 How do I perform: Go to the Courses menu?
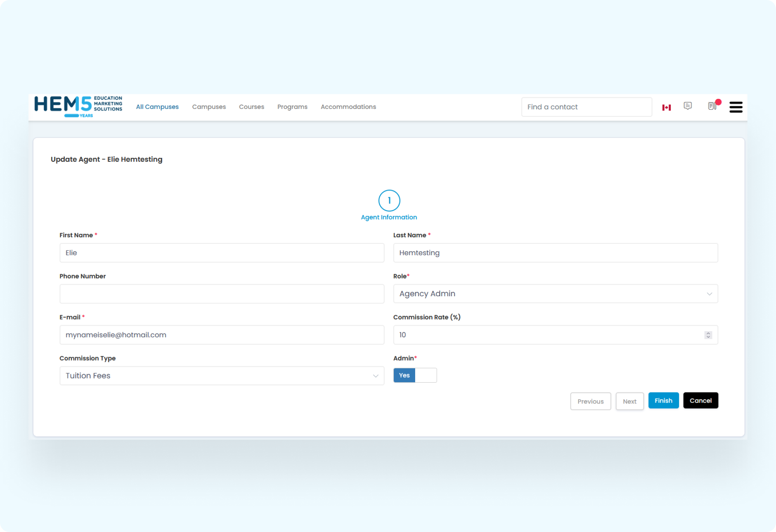[x=251, y=107]
